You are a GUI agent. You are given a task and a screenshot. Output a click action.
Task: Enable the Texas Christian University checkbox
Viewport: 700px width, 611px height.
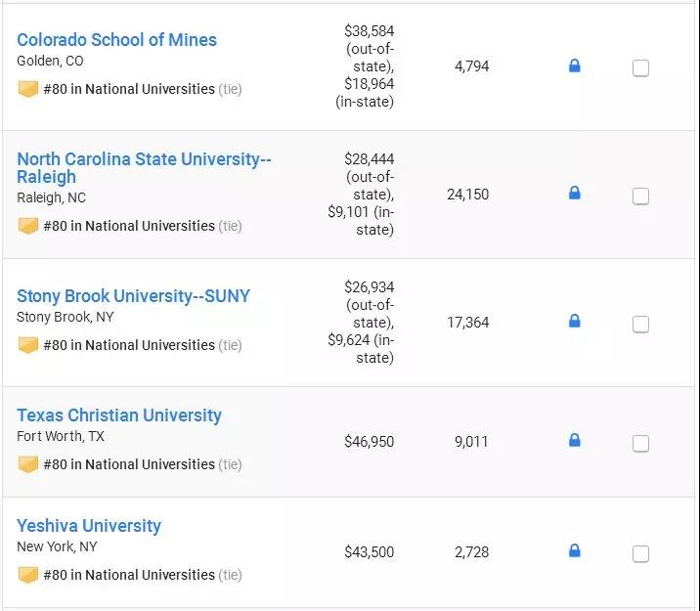[x=640, y=444]
